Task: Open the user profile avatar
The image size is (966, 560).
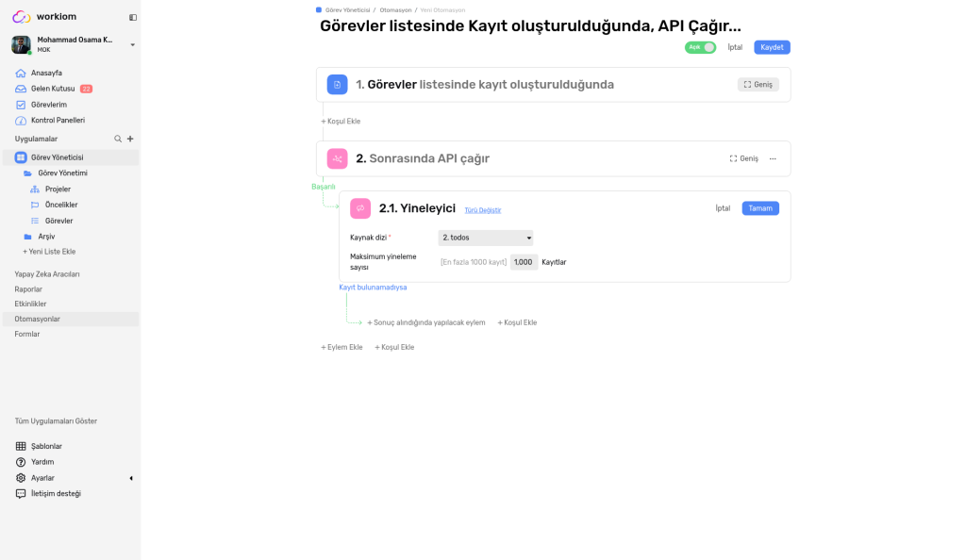Action: click(x=21, y=44)
